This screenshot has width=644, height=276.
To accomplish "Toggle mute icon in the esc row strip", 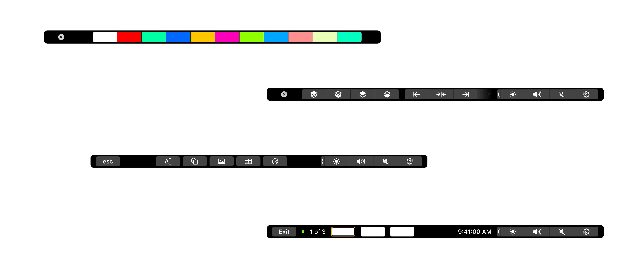I will click(x=385, y=161).
